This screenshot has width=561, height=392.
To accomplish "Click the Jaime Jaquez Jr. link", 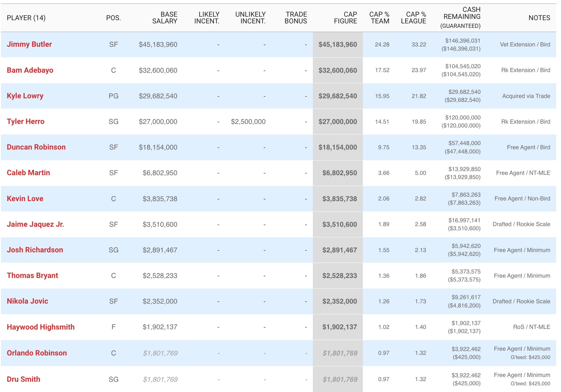I will 35,224.
